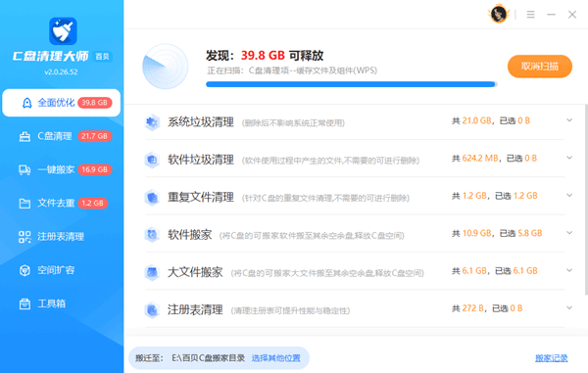The height and width of the screenshot is (373, 588).
Task: Click the 软件垃圾清理 hexagon icon
Action: (x=152, y=160)
